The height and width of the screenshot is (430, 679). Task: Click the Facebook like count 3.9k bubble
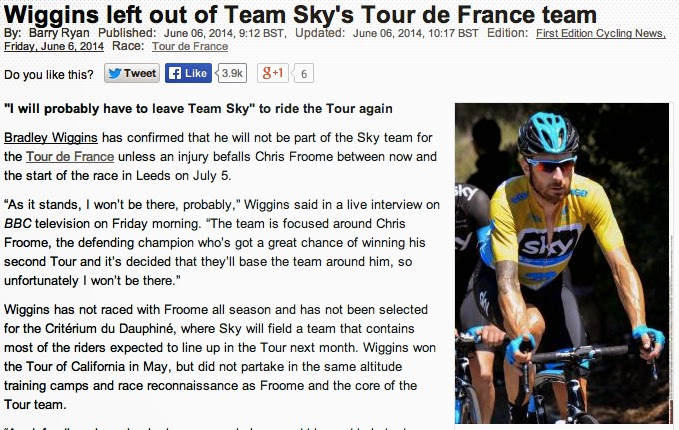pos(232,74)
